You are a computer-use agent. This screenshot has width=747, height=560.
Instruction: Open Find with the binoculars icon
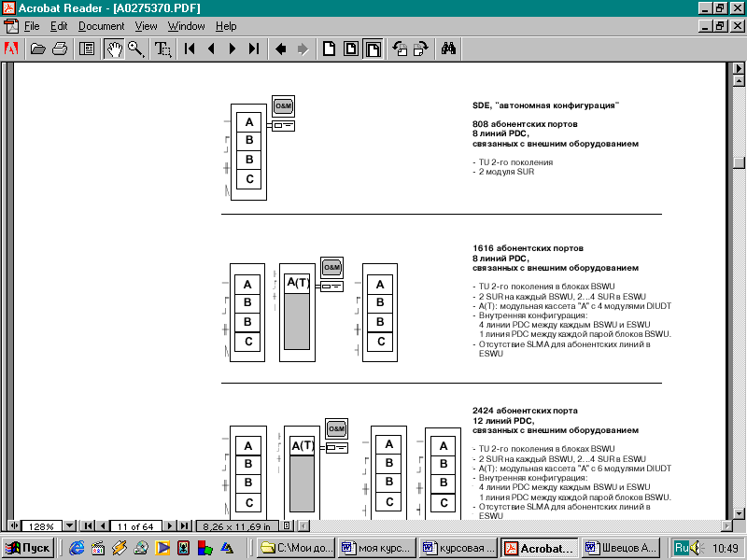coord(448,49)
